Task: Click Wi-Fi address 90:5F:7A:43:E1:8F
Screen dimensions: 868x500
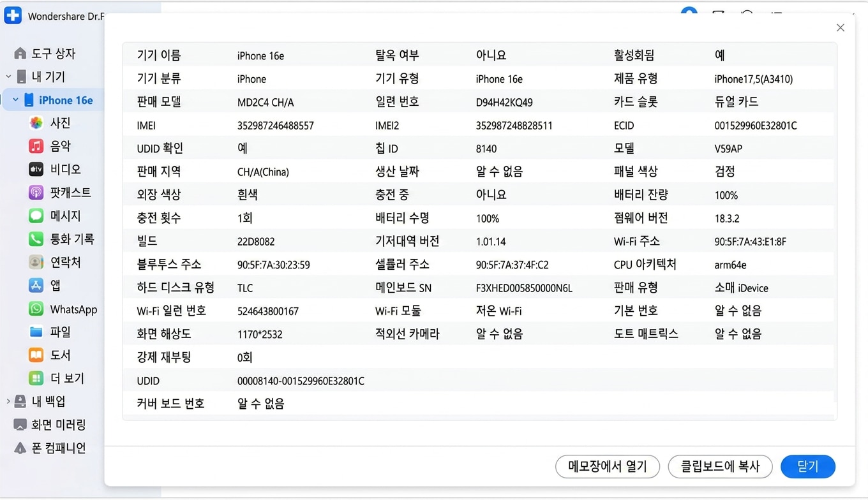Action: [751, 242]
